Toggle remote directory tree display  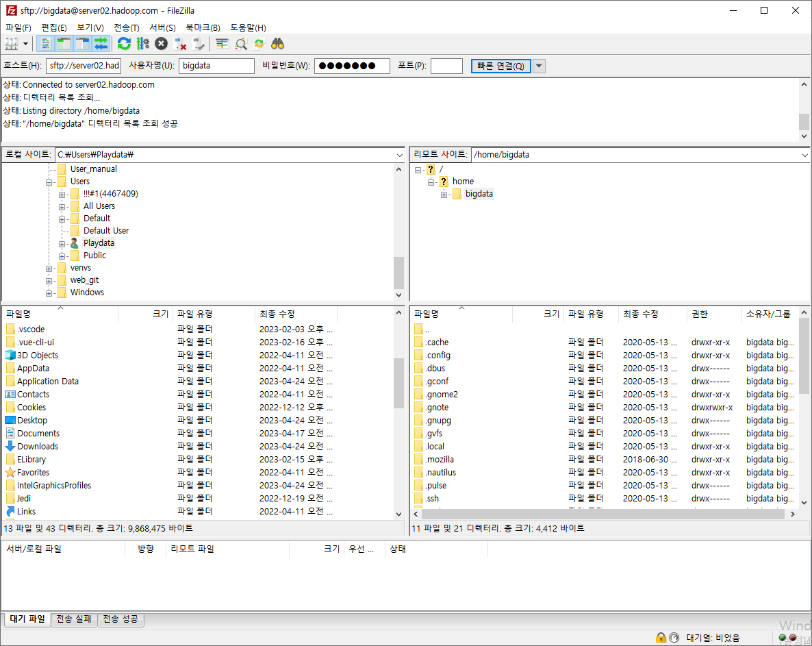pyautogui.click(x=82, y=44)
